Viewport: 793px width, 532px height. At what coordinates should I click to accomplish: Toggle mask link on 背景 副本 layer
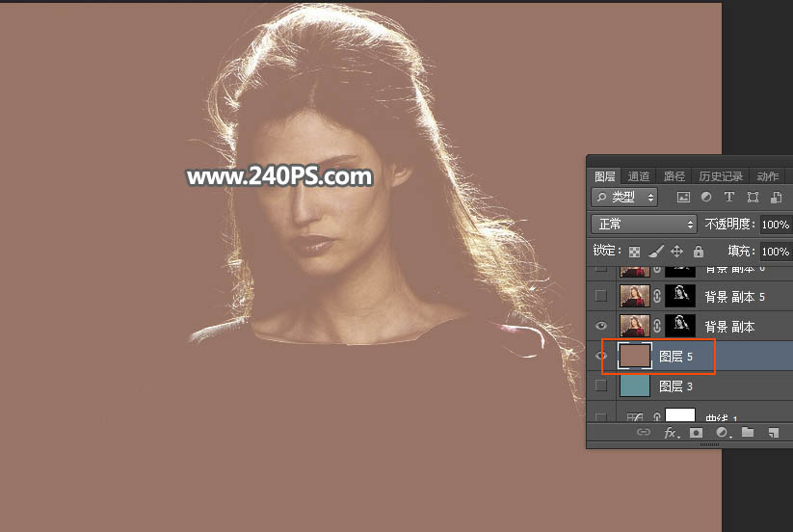click(657, 326)
